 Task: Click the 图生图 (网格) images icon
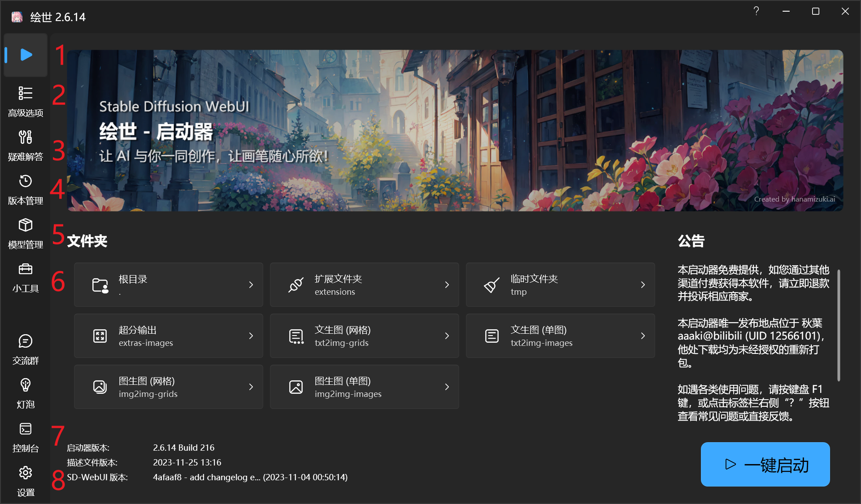point(100,387)
